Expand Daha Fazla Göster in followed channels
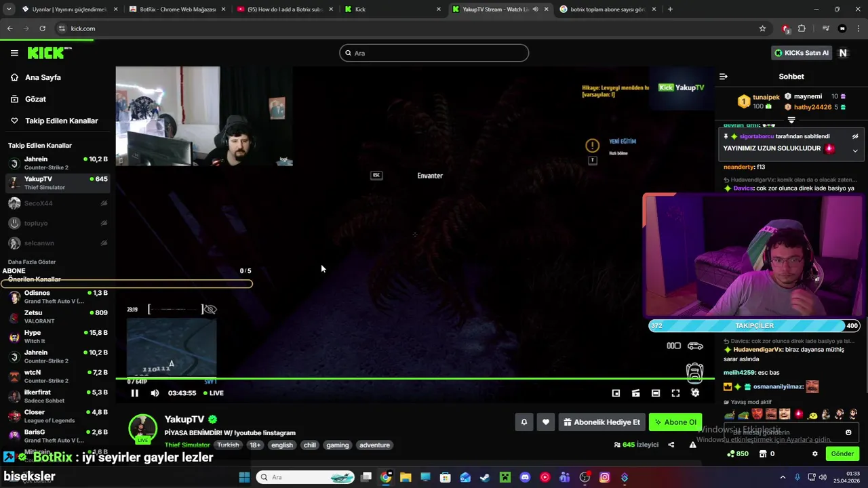868x488 pixels. (x=32, y=262)
